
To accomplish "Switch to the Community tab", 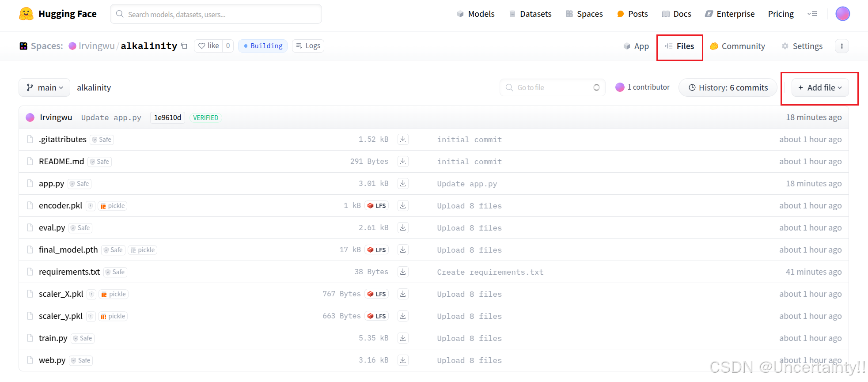I will pos(737,46).
